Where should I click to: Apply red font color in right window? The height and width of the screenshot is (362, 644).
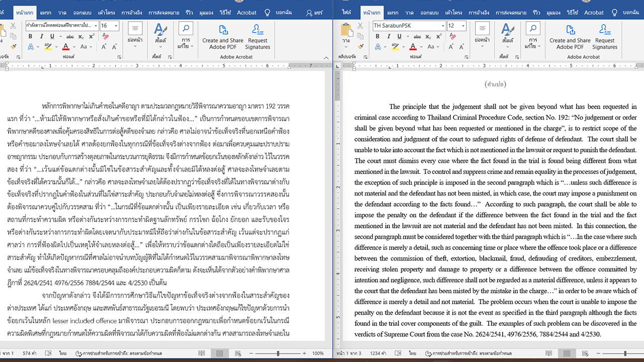coord(413,47)
